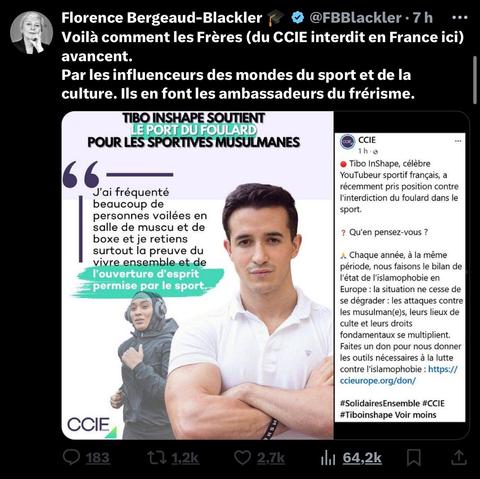
Task: Click the CCIE page avatar
Action: click(347, 142)
